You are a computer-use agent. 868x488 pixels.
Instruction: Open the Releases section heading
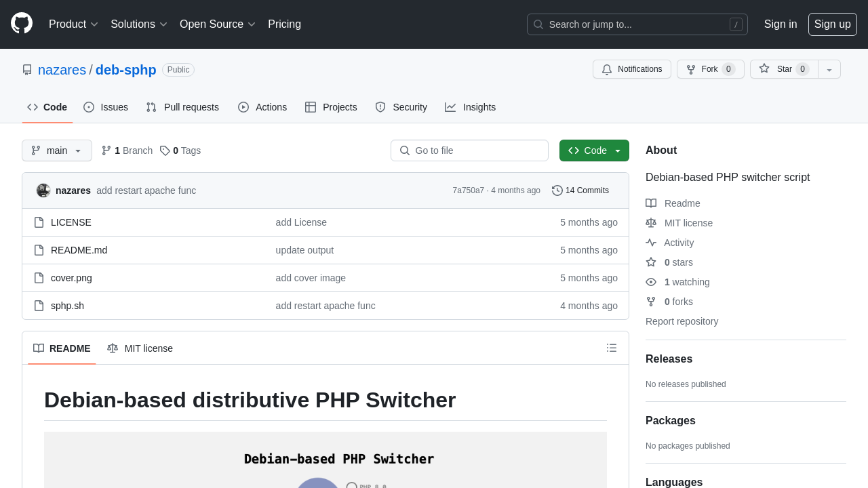669,359
